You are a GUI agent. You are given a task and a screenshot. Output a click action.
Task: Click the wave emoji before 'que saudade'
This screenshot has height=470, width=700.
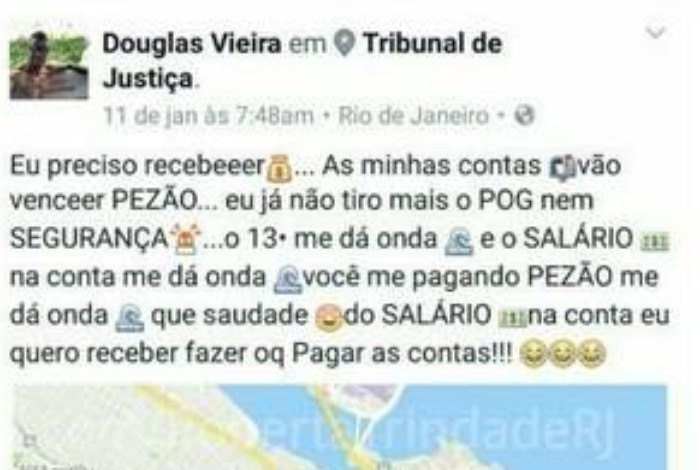coord(129,318)
